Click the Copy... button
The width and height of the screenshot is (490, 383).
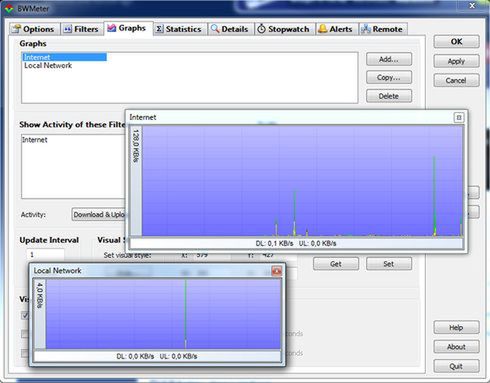pos(389,77)
